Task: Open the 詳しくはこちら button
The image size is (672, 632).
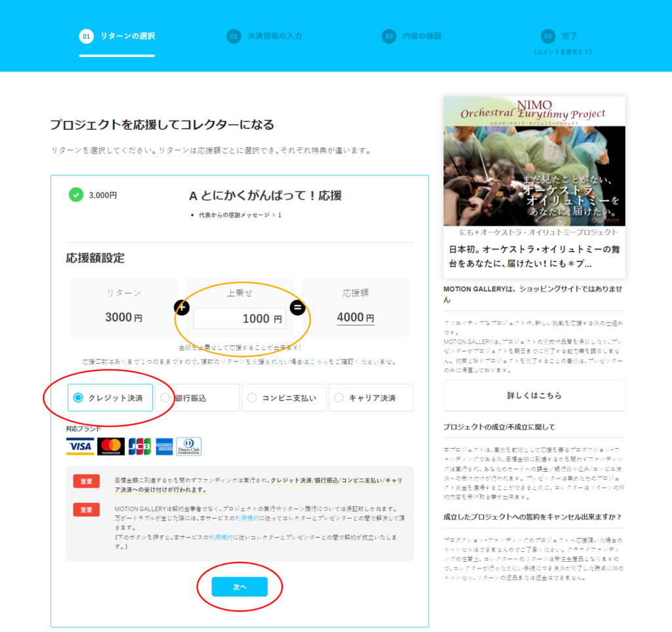Action: [534, 396]
